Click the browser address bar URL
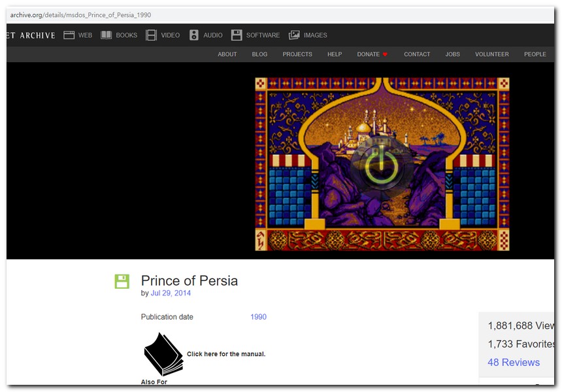Viewport: 562px width, 392px height. click(81, 14)
